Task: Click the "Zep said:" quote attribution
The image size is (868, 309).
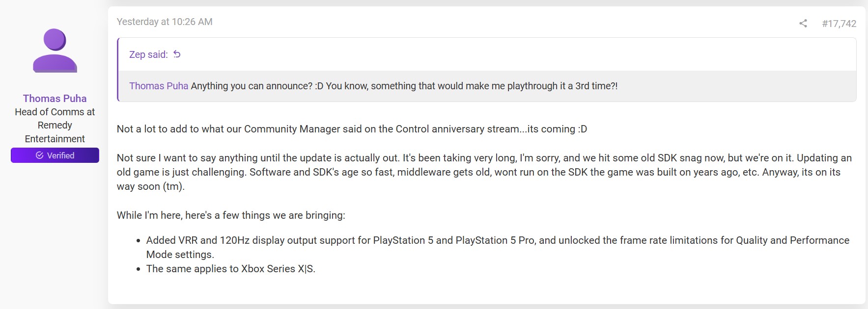Action: [148, 54]
